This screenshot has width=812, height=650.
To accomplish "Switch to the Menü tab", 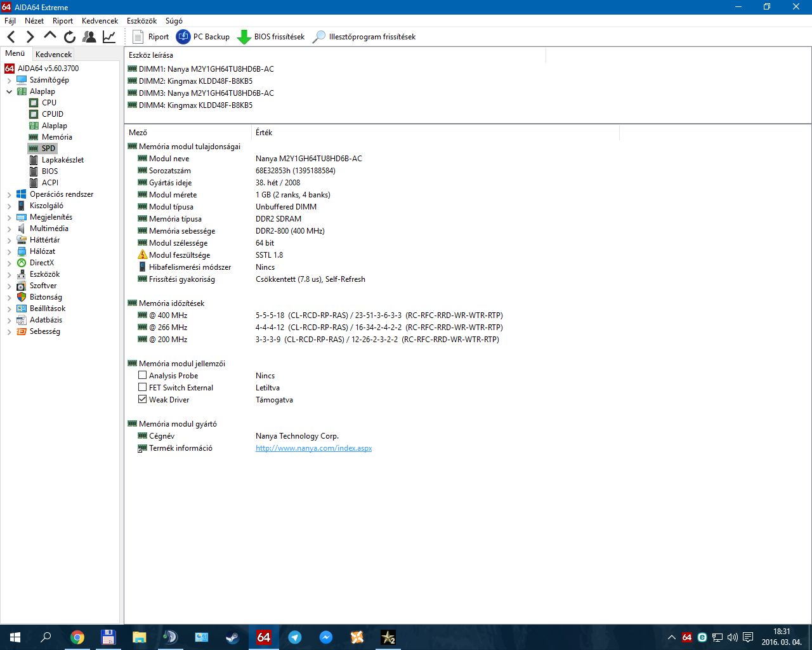I will [x=15, y=53].
